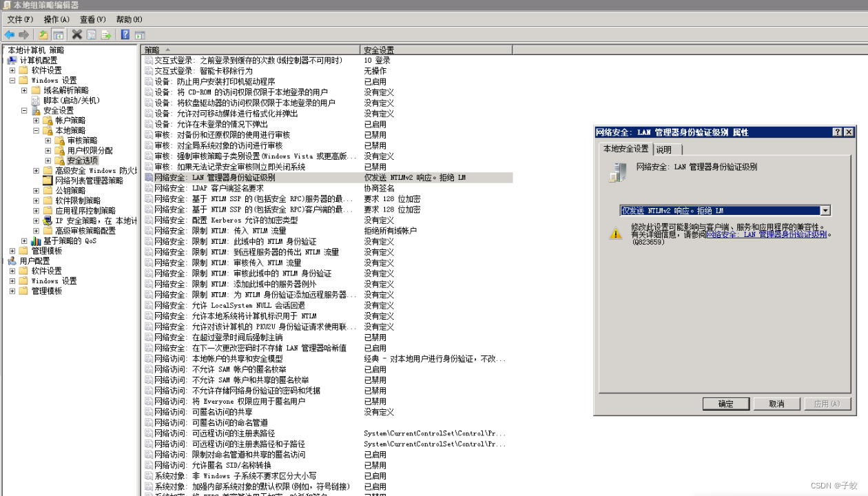
Task: Open the 文件(F) menu
Action: click(x=20, y=19)
